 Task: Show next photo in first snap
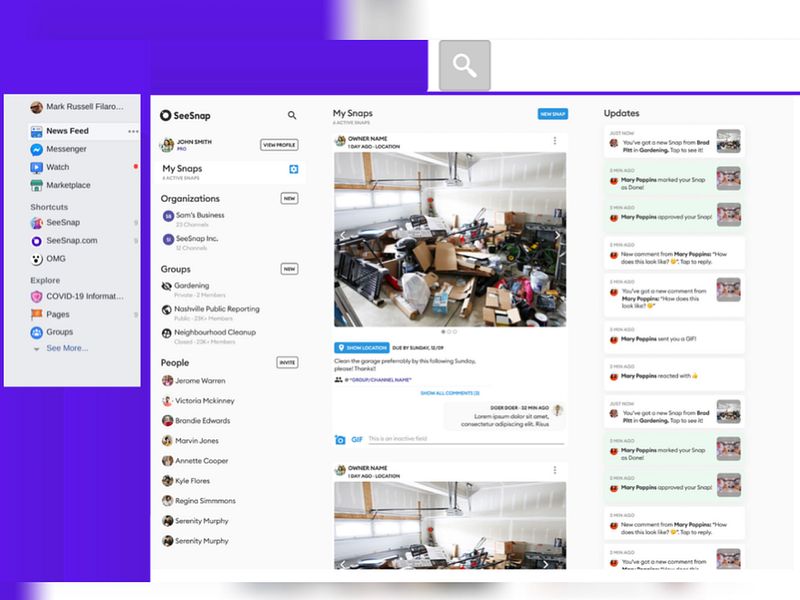(x=557, y=235)
